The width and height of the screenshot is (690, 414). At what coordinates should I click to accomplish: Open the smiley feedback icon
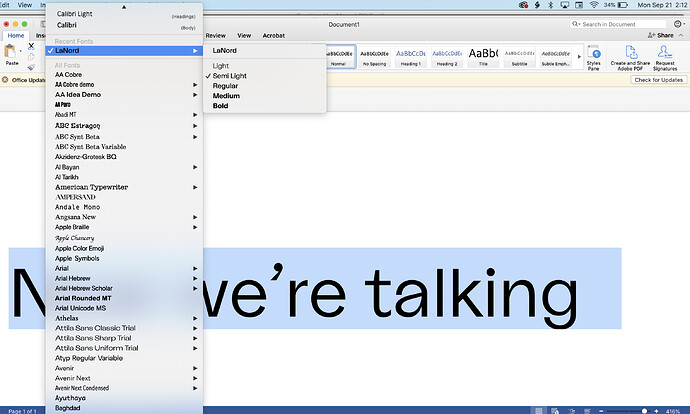(x=678, y=24)
